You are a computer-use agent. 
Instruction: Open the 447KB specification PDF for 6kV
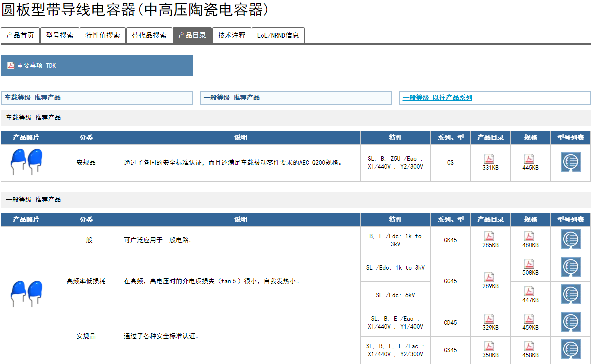point(530,291)
